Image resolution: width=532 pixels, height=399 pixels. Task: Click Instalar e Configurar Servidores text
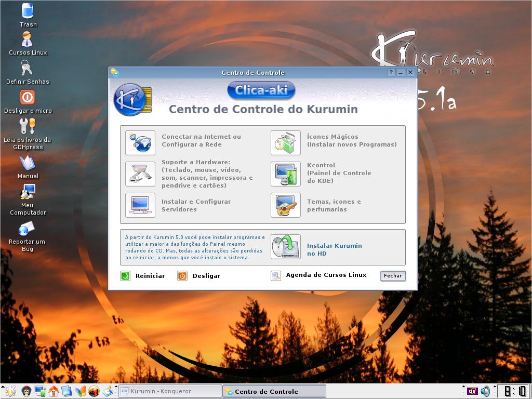pos(196,205)
